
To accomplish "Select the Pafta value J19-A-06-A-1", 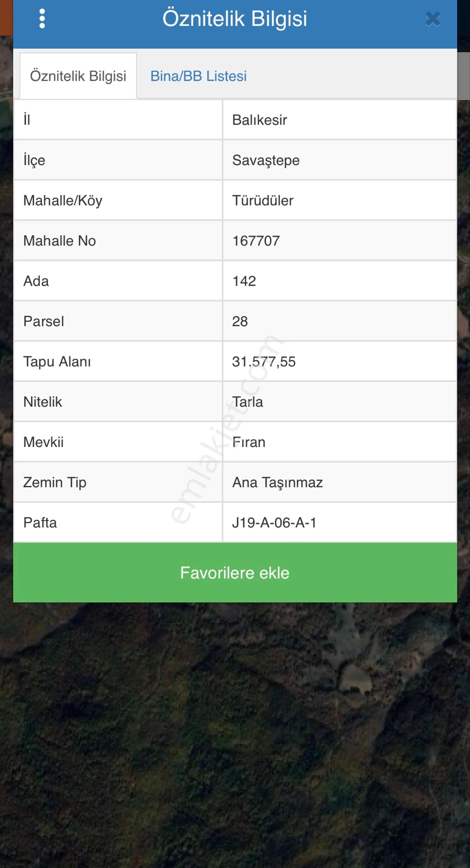I will (x=274, y=523).
